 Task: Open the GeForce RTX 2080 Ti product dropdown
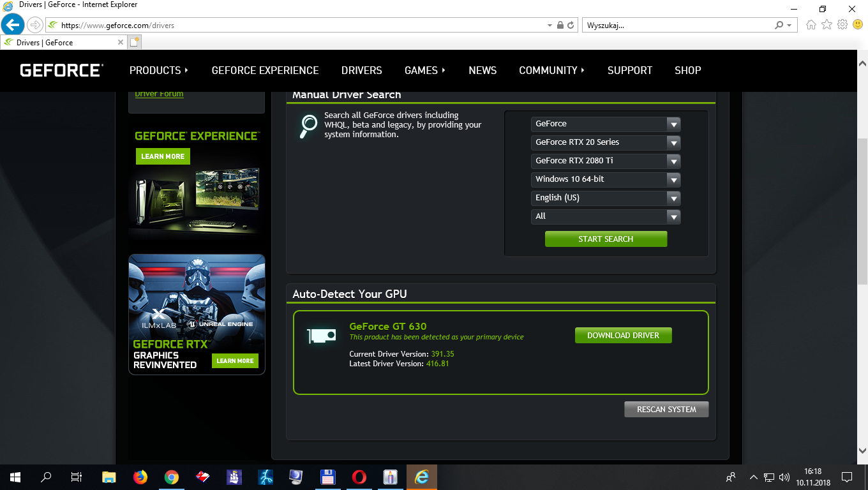(x=606, y=161)
